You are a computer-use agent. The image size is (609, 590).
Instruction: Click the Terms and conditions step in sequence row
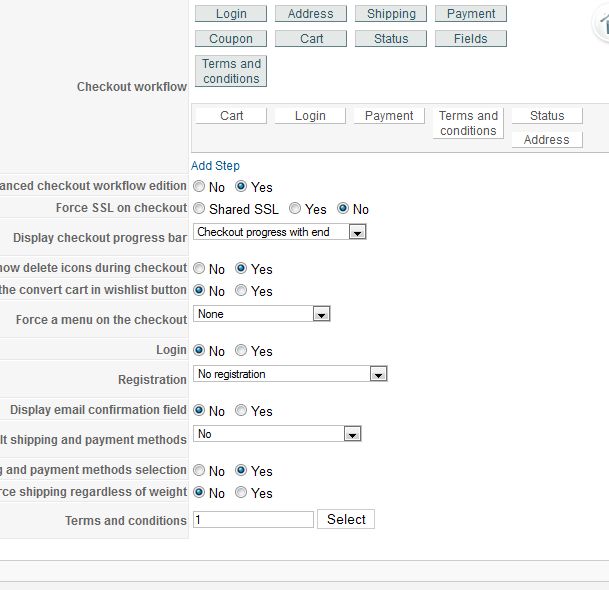point(468,123)
